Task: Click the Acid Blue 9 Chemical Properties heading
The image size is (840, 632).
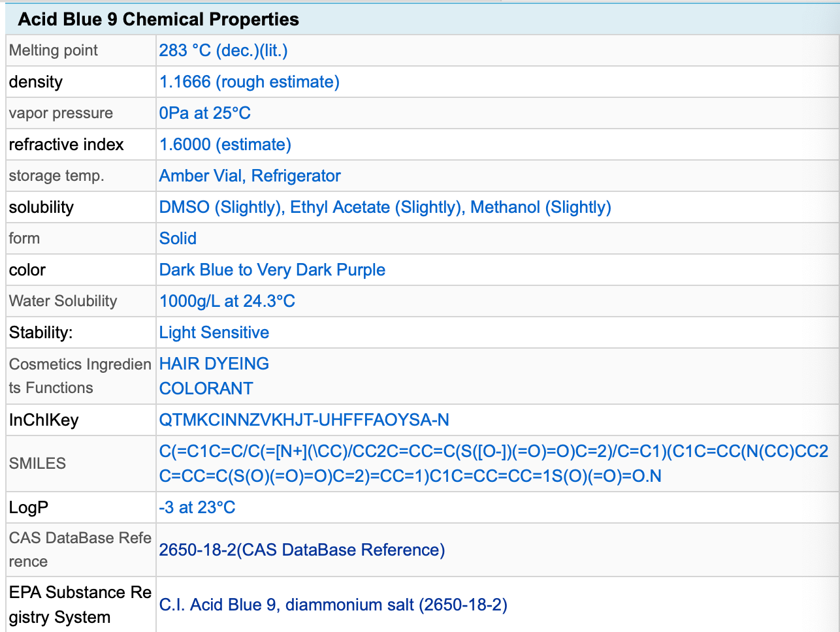Action: [159, 20]
